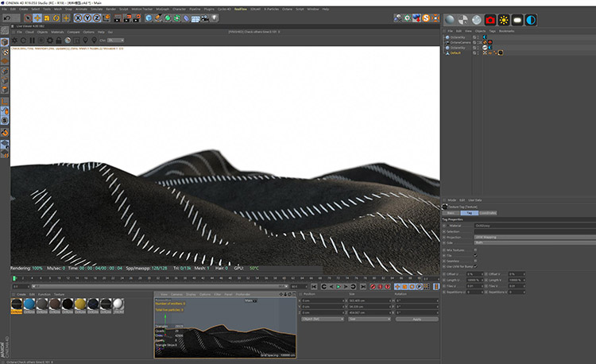
Task: Toggle Use UVW for Bump checkbox
Action: [x=475, y=266]
